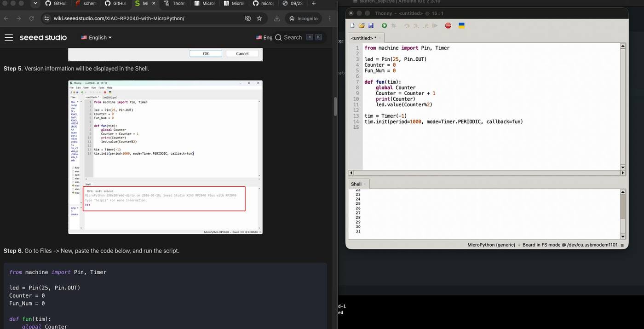644x329 pixels.
Task: Click the Step over debug icon
Action: tap(407, 26)
